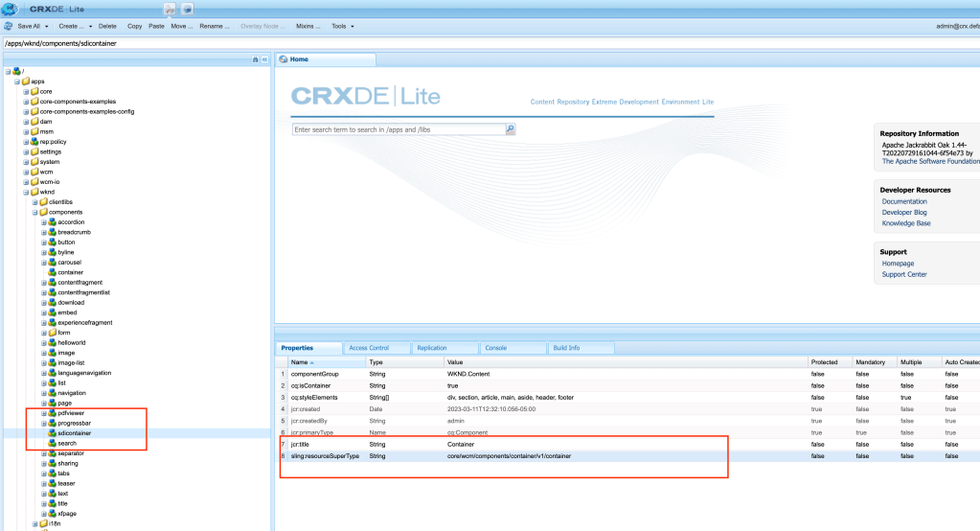Click the Delete toolbar button
Image resolution: width=980 pixels, height=531 pixels.
[x=107, y=26]
